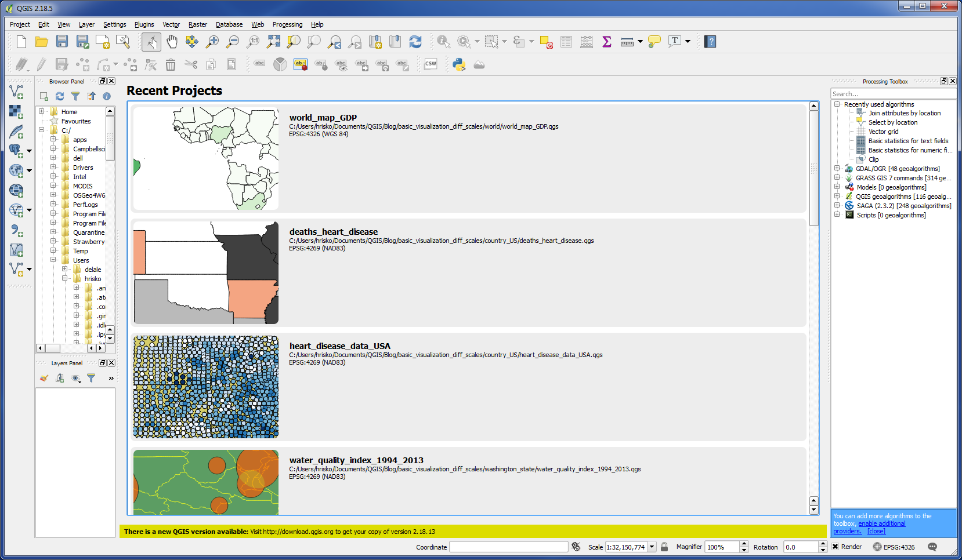Viewport: 962px width, 560px height.
Task: Open the scale dropdown arrow
Action: tap(652, 547)
